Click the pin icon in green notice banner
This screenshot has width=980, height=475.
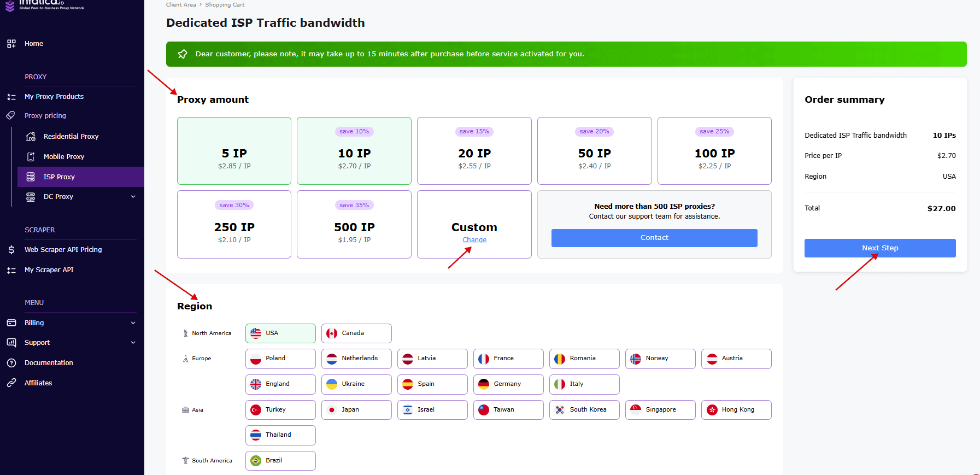183,54
